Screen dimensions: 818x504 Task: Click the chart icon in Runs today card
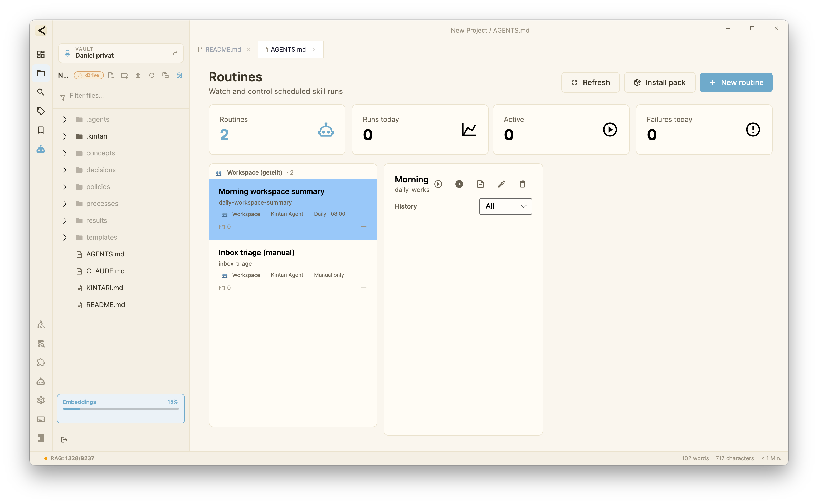(469, 130)
